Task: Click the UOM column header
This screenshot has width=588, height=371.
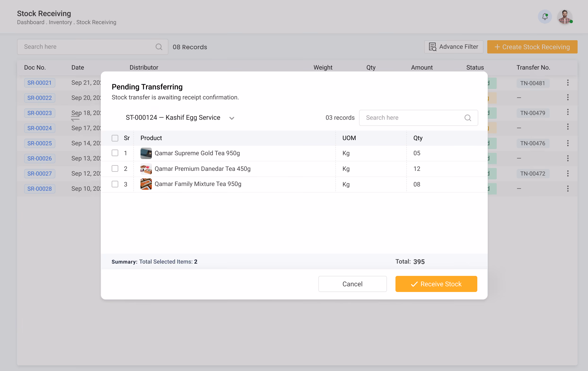Action: tap(349, 138)
